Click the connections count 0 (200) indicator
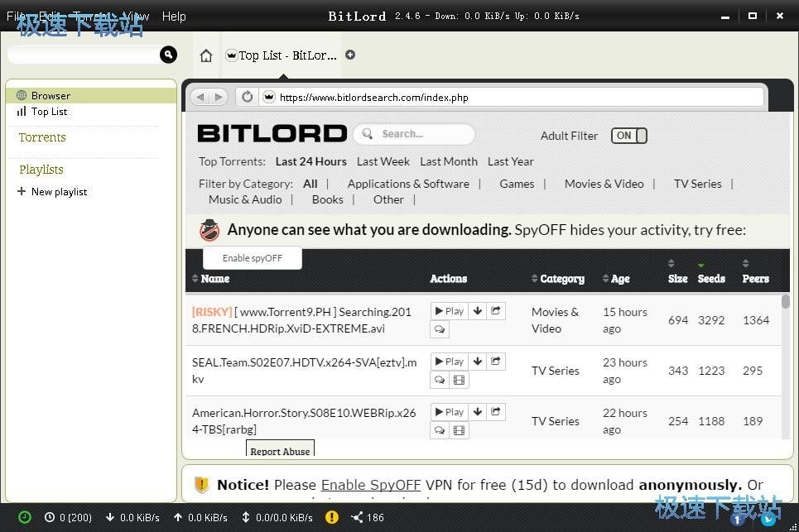This screenshot has width=799, height=532. pyautogui.click(x=68, y=517)
